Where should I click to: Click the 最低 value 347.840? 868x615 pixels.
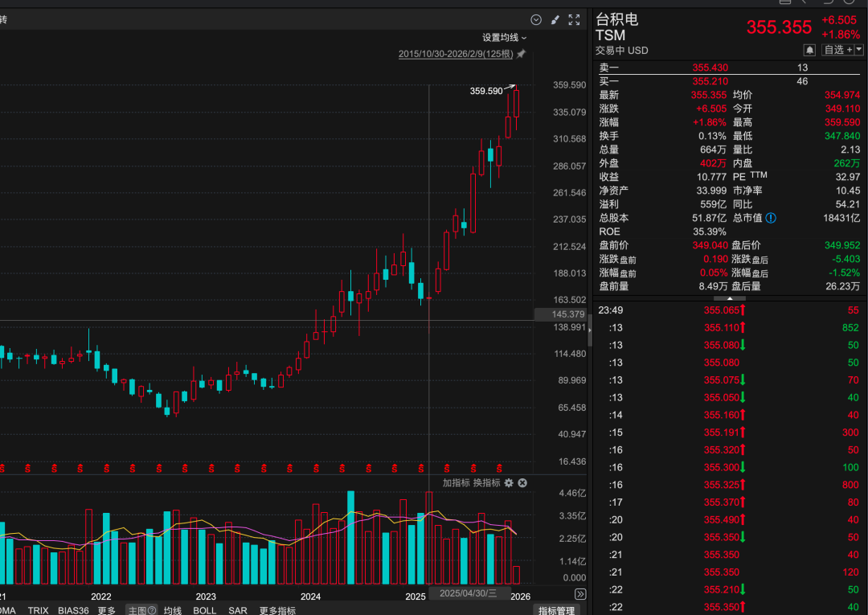click(842, 136)
